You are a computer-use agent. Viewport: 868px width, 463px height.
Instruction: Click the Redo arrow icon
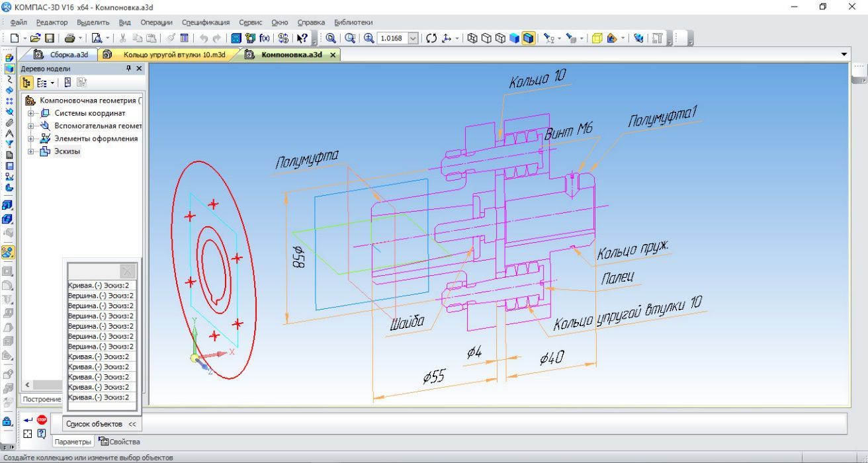217,38
